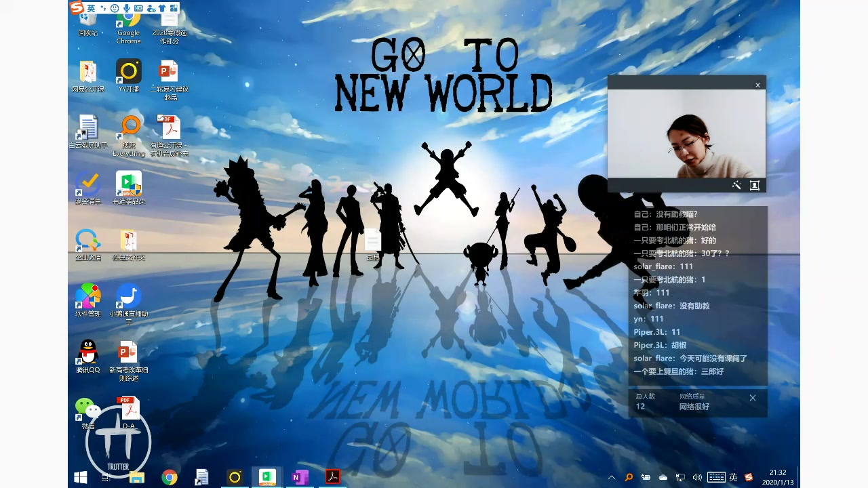Switch to 有道精品课 app in the taskbar
868x488 pixels.
click(267, 477)
